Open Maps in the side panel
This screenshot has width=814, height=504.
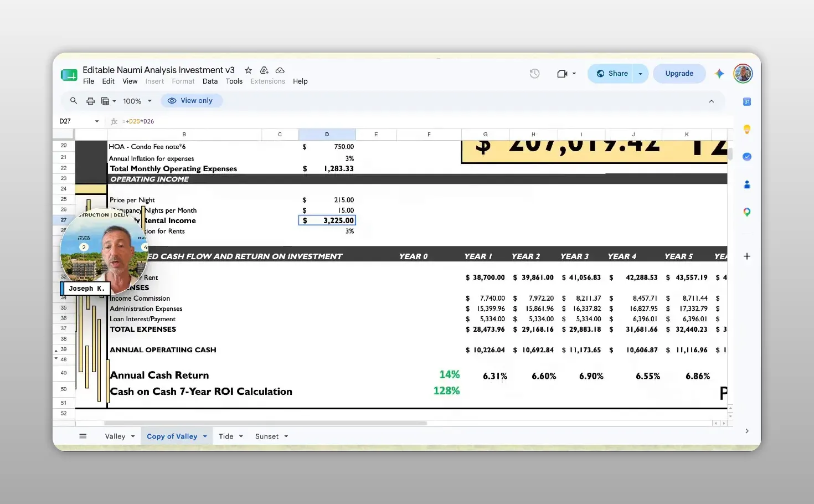tap(746, 212)
